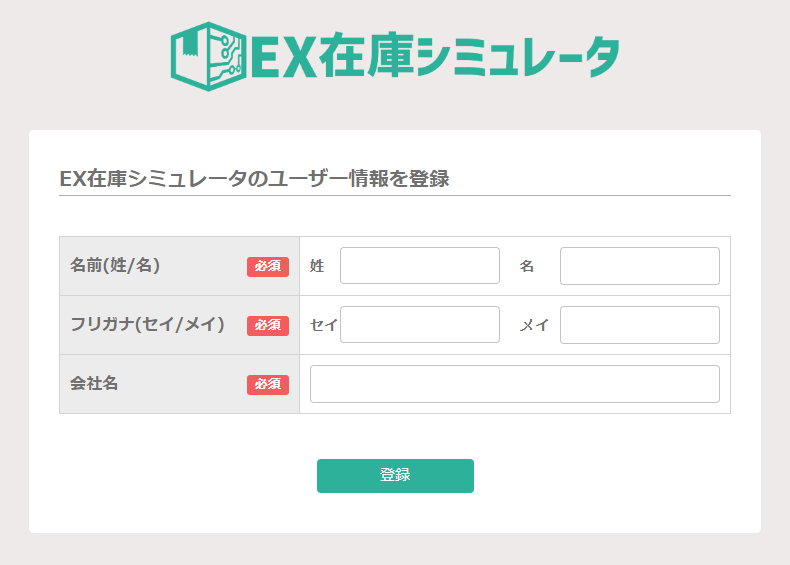The height and width of the screenshot is (565, 790).
Task: Focus the セイ furigana input field
Action: [419, 325]
